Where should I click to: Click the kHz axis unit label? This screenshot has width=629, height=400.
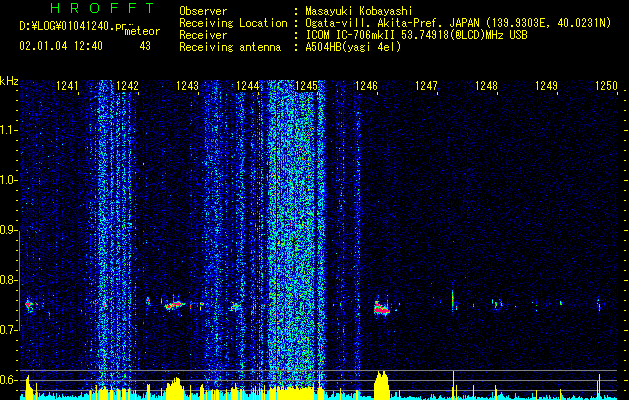click(9, 81)
